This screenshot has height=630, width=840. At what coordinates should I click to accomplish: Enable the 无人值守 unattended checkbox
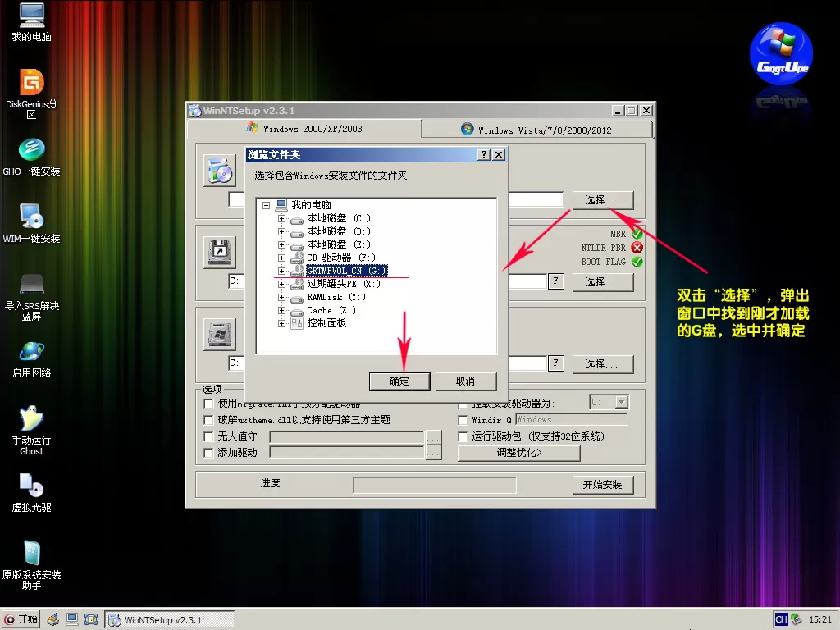click(209, 436)
